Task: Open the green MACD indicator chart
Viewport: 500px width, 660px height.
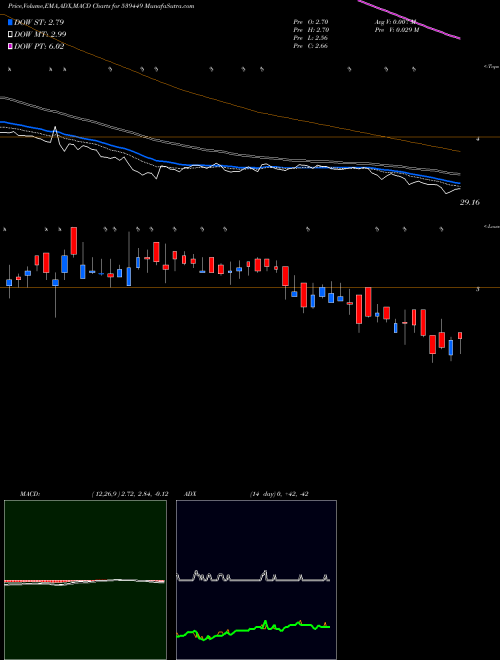Action: (85, 580)
